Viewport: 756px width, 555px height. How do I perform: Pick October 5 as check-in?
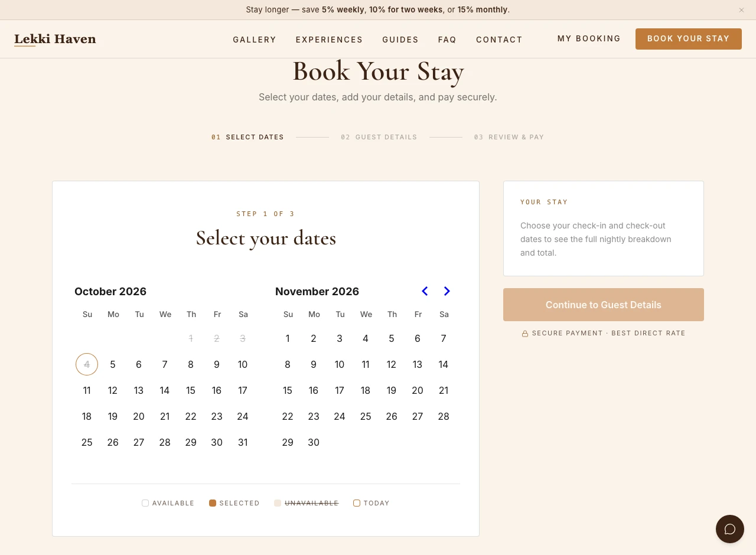[113, 364]
